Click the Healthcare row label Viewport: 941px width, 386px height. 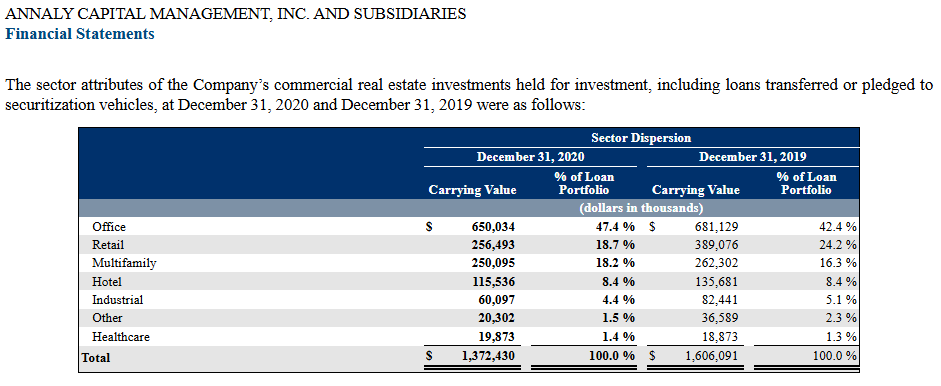pos(121,337)
